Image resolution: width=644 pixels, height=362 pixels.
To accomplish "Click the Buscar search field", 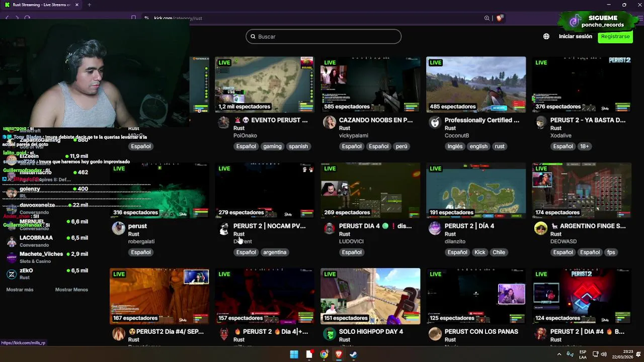I will click(324, 37).
